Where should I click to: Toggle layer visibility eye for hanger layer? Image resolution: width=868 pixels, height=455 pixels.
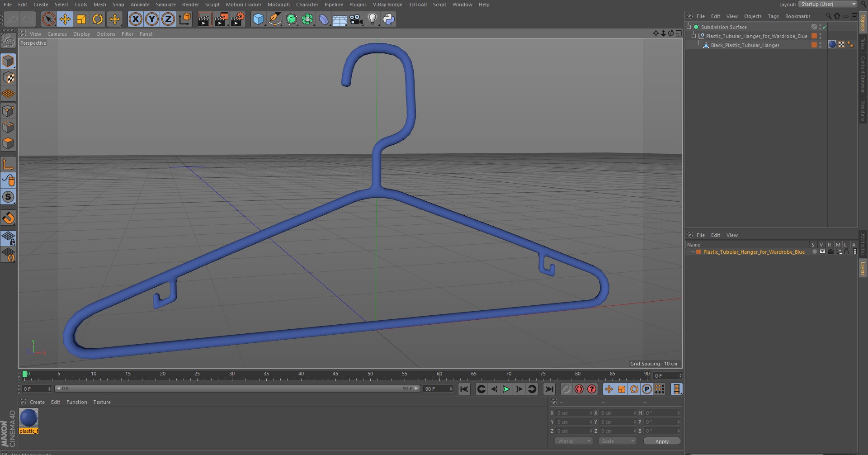coord(822,251)
